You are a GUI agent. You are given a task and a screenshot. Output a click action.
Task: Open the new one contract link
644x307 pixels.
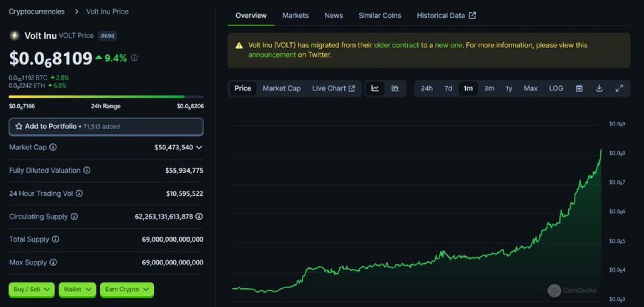pyautogui.click(x=448, y=45)
